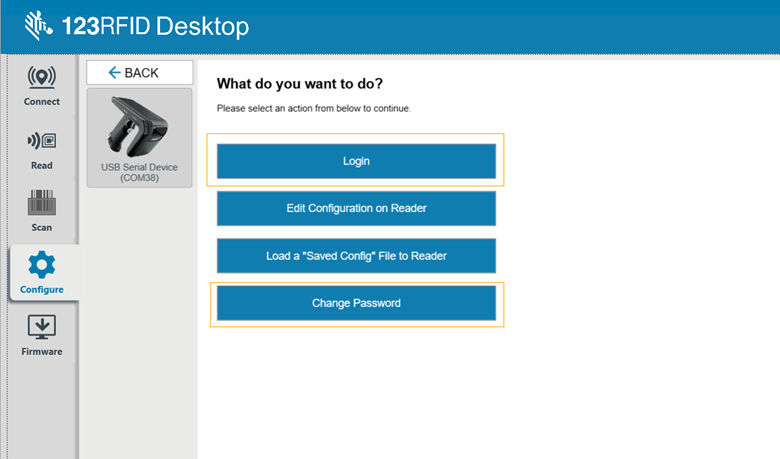Click the Login button
Screen dimensions: 780x459
[356, 161]
